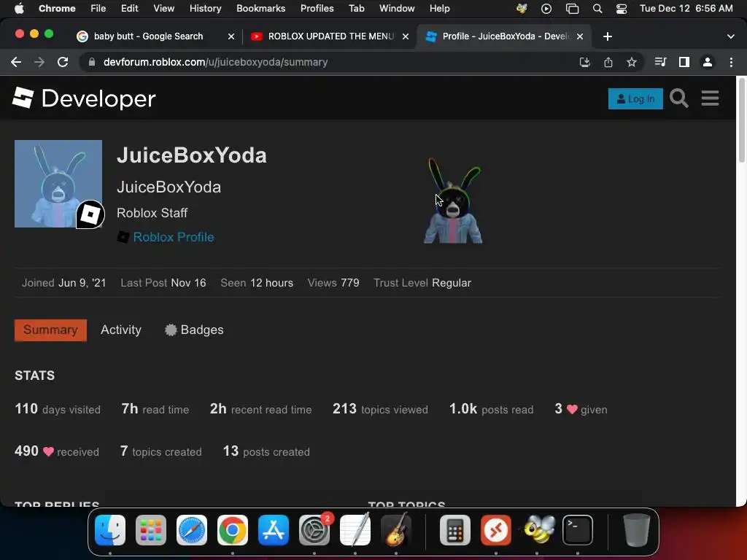Expand the tab search dropdown arrow
This screenshot has height=560, width=747.
tap(731, 36)
